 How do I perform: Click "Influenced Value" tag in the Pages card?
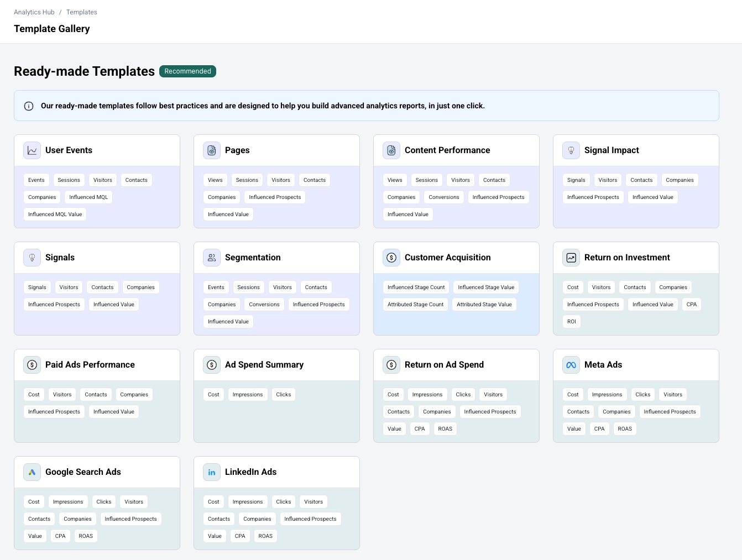point(228,214)
